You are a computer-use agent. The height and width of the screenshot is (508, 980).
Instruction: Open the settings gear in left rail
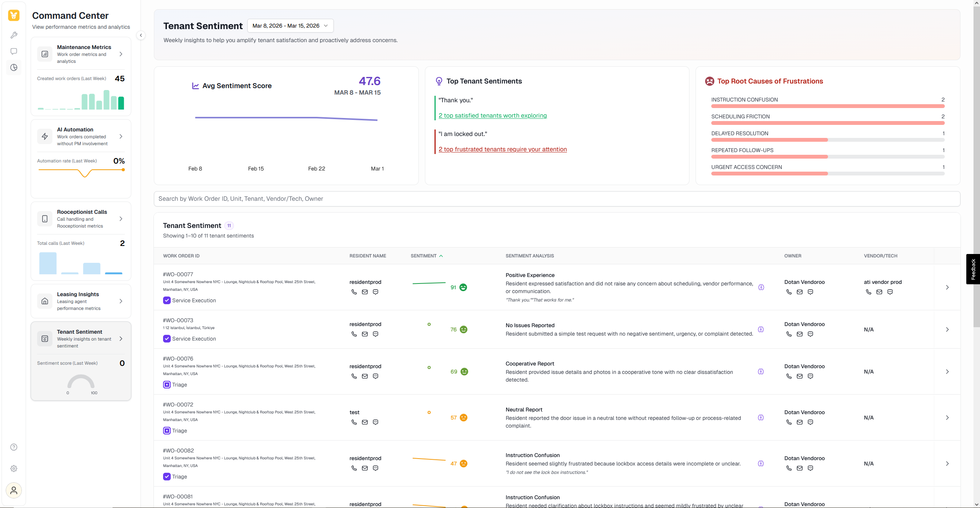14,469
